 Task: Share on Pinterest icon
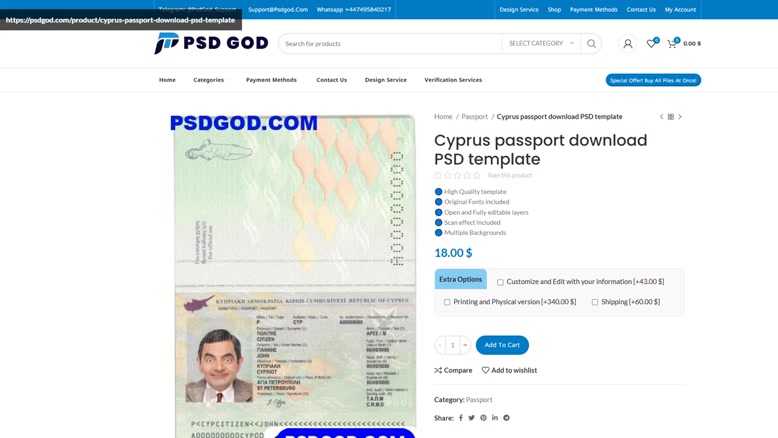(x=483, y=418)
